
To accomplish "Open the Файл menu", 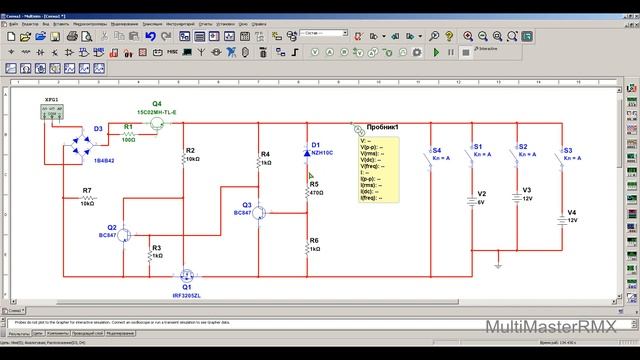I will click(x=13, y=24).
